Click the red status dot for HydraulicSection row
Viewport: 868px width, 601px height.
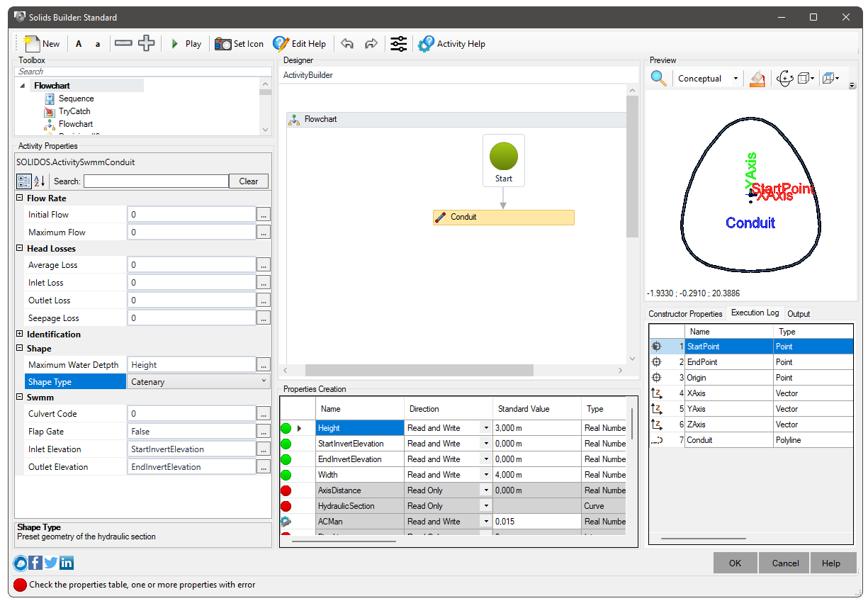tap(286, 506)
